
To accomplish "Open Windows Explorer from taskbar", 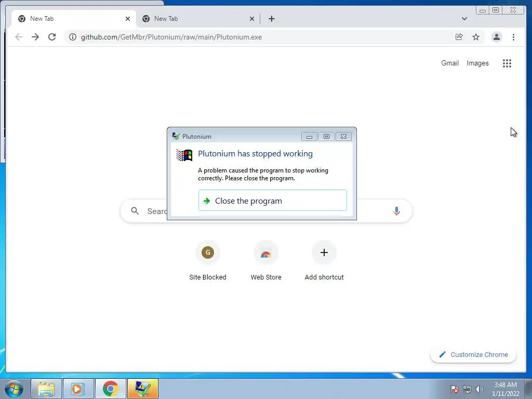I will tap(46, 389).
